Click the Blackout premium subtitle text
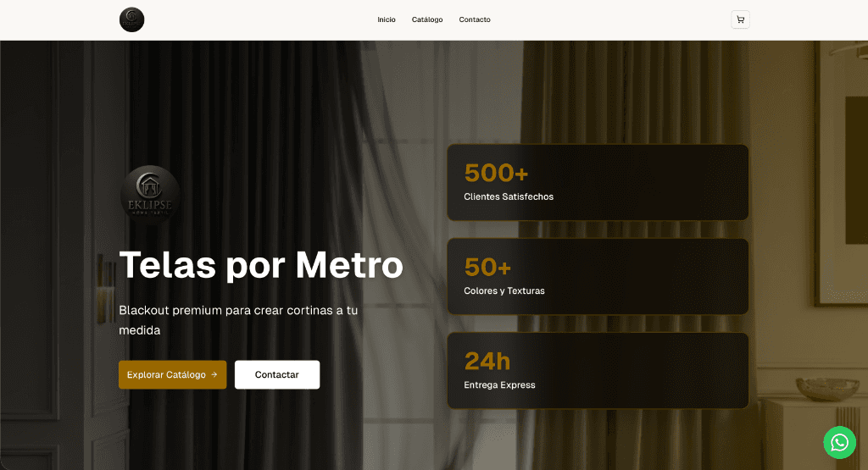 pos(238,319)
